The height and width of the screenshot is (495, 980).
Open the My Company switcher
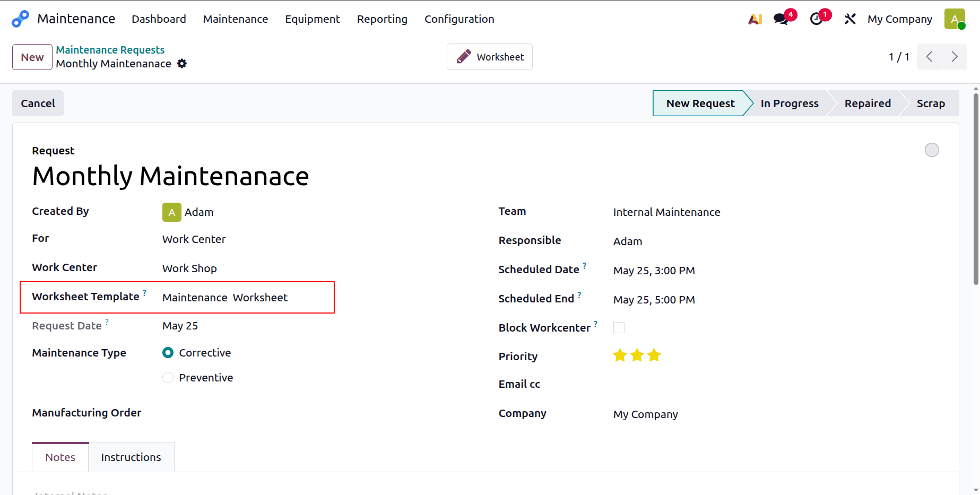click(899, 19)
